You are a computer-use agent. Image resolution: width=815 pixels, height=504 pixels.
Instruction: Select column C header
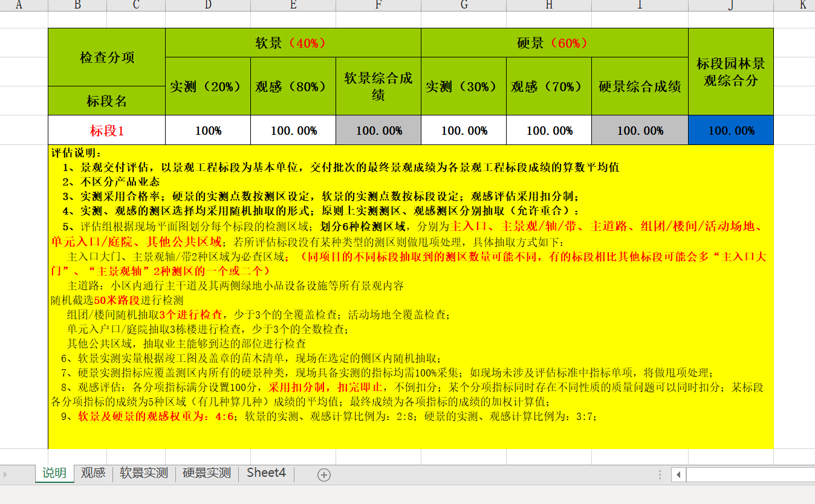(136, 5)
